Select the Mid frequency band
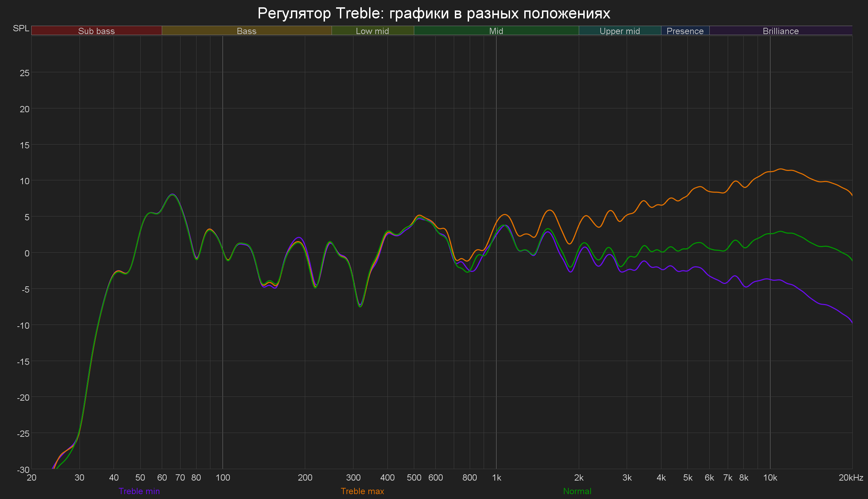The height and width of the screenshot is (499, 868). point(496,31)
